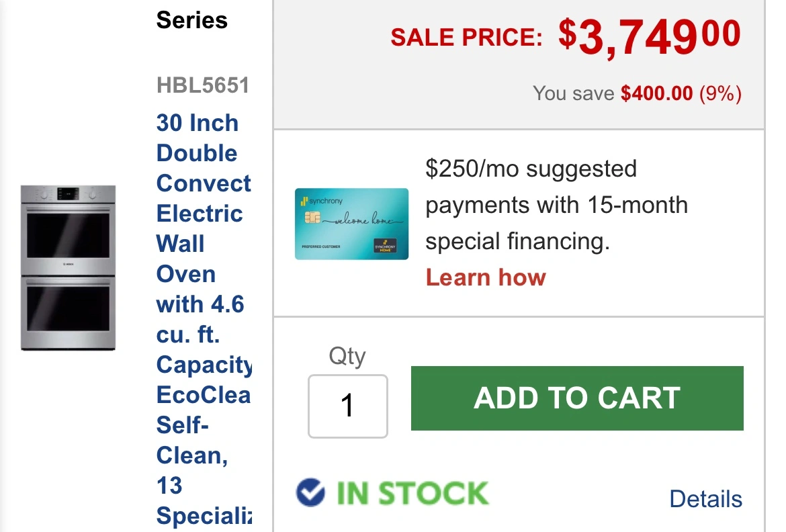Viewport: 786px width, 532px height.
Task: Click the Learn how financing link
Action: (486, 277)
